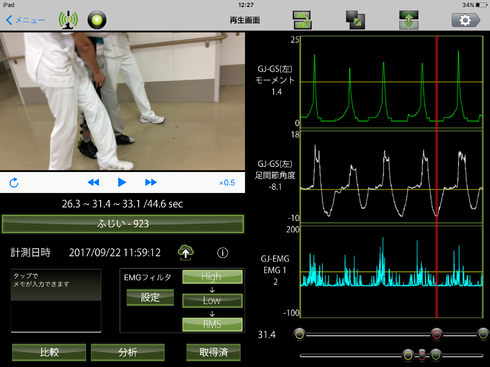The image size is (490, 367).
Task: Open the 比較 comparison button
Action: (49, 352)
